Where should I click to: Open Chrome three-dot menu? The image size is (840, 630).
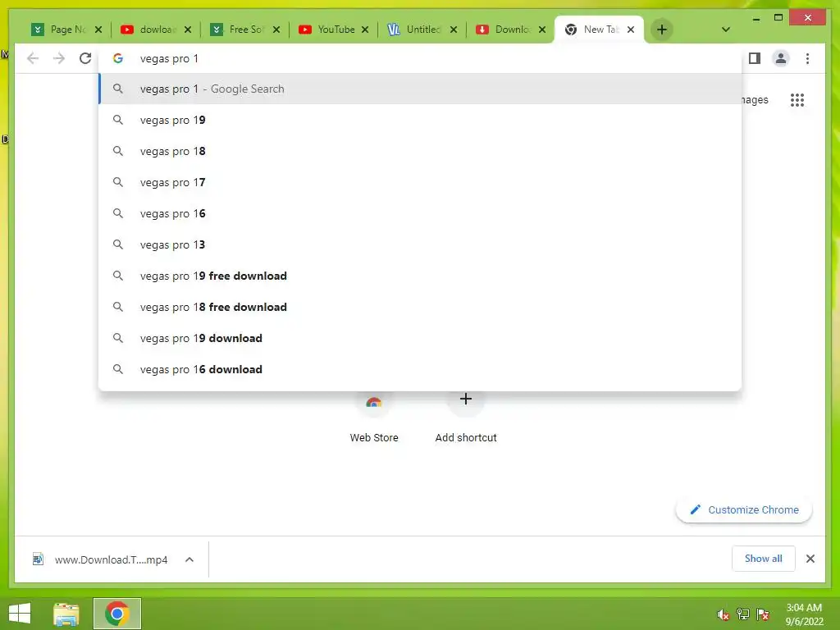(807, 58)
